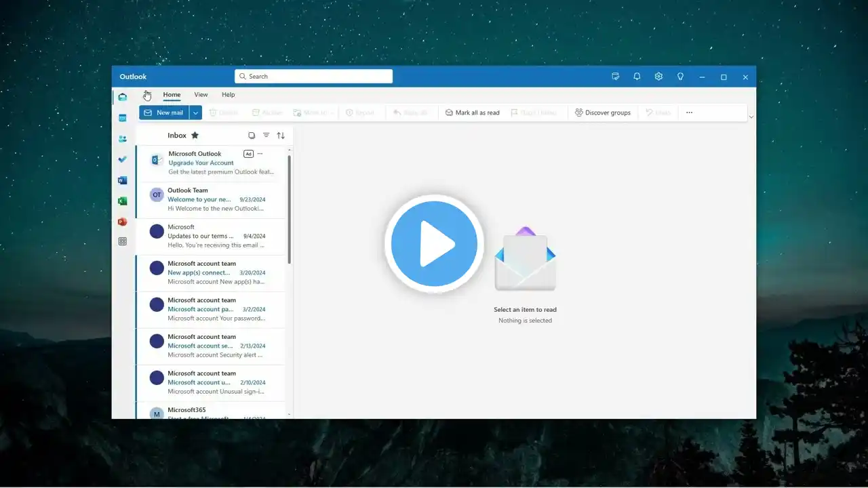Image resolution: width=868 pixels, height=488 pixels.
Task: Click the Tips lightbulb icon
Action: point(680,77)
